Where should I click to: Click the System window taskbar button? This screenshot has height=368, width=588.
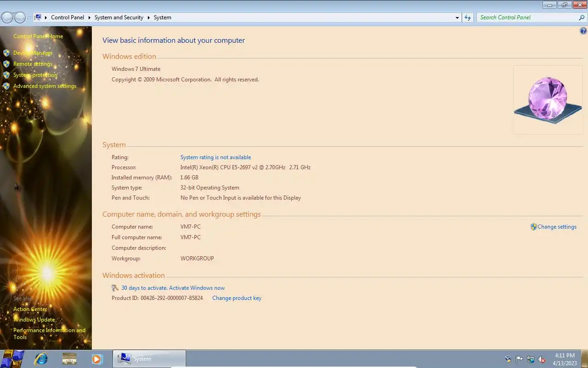tap(149, 359)
